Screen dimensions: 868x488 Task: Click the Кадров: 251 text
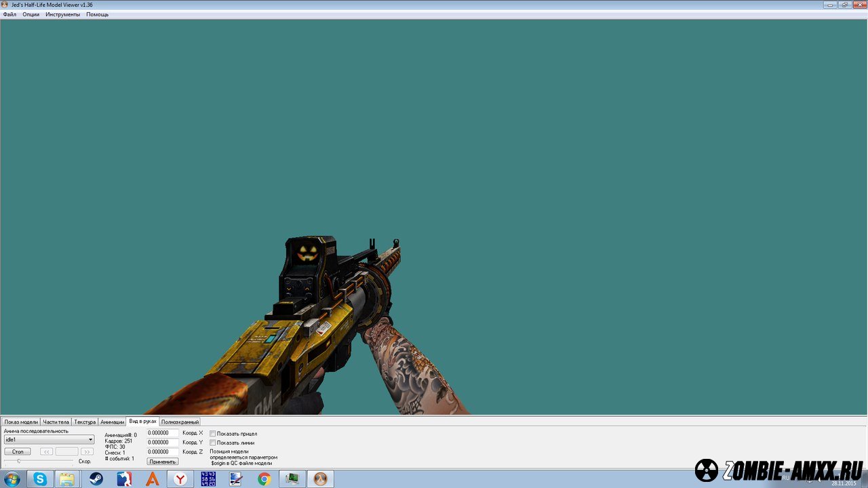pyautogui.click(x=119, y=441)
